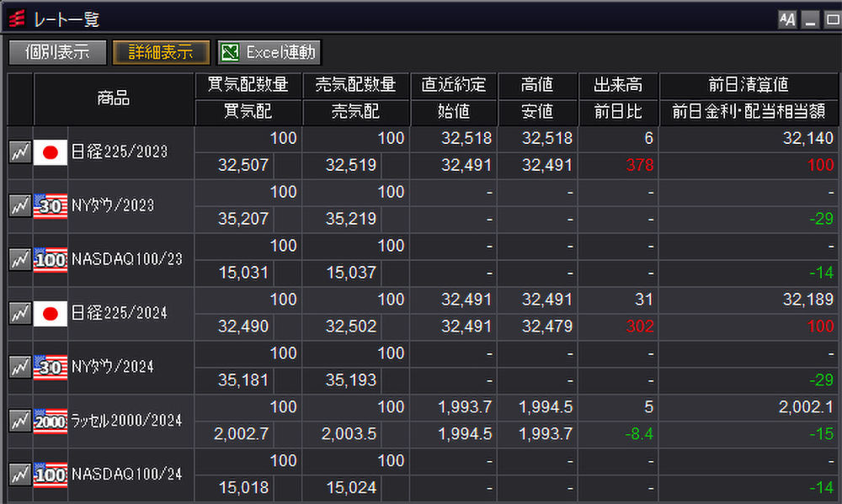
Task: Minimize the レート一覧 window
Action: click(810, 20)
